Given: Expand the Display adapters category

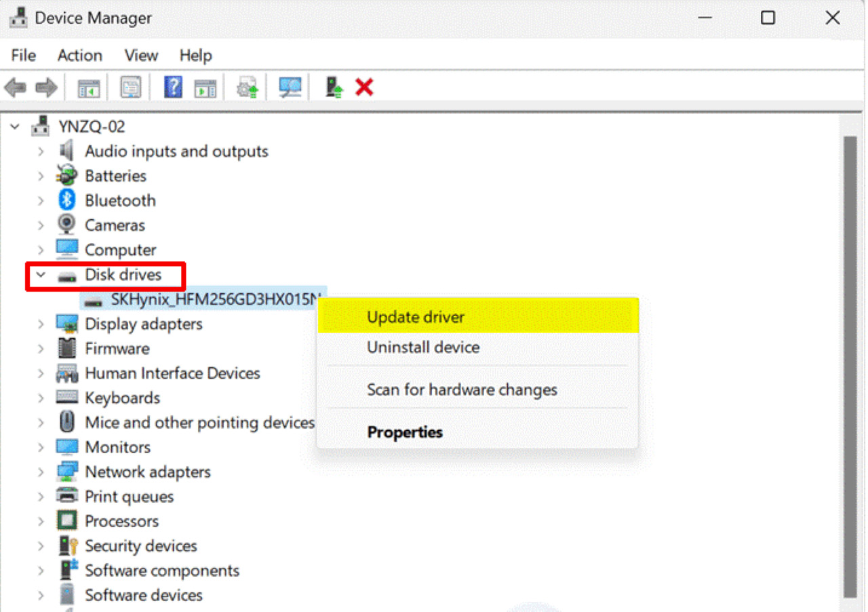Looking at the screenshot, I should point(41,324).
